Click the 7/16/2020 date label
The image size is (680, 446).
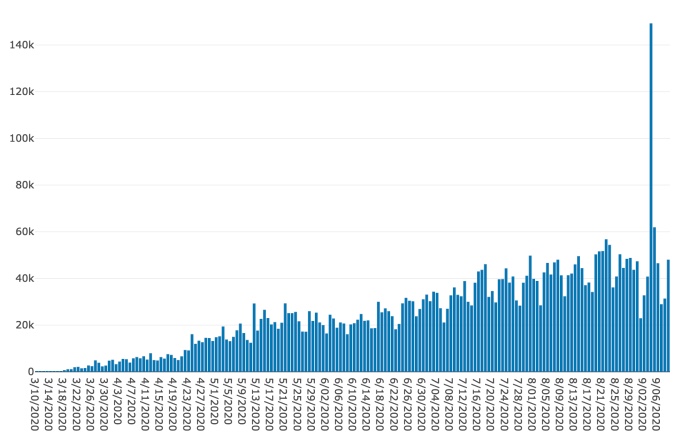click(476, 404)
